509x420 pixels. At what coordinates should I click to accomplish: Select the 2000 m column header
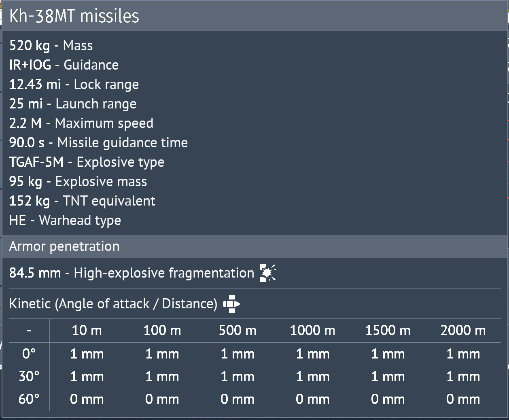(463, 331)
